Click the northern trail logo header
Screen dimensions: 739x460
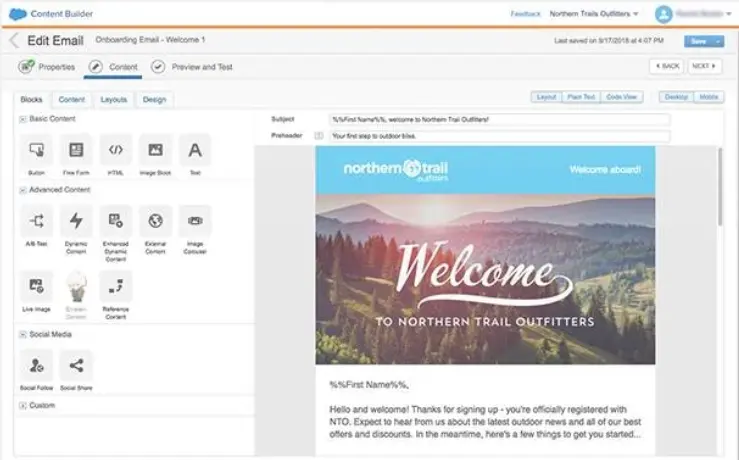(x=396, y=171)
